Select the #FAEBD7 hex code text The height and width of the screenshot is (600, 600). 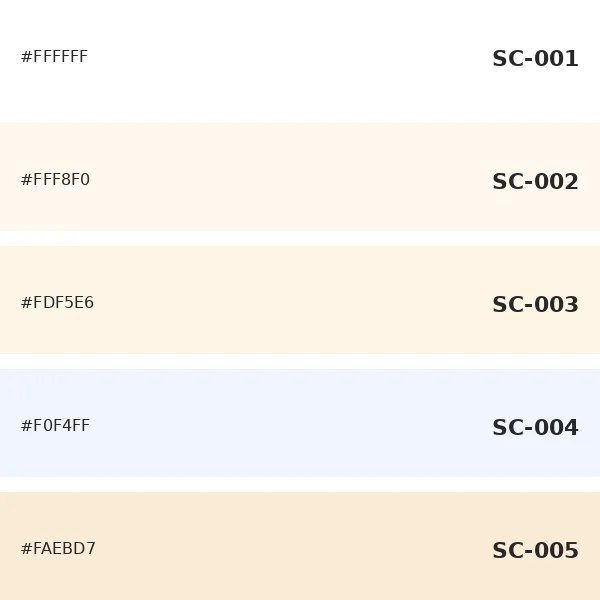point(58,549)
